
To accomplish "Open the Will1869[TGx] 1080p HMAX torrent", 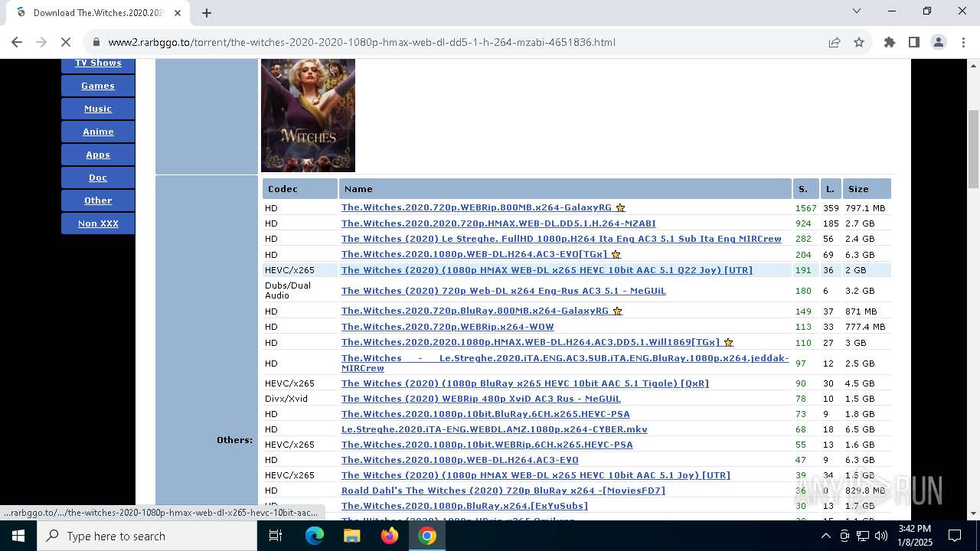I will (531, 342).
